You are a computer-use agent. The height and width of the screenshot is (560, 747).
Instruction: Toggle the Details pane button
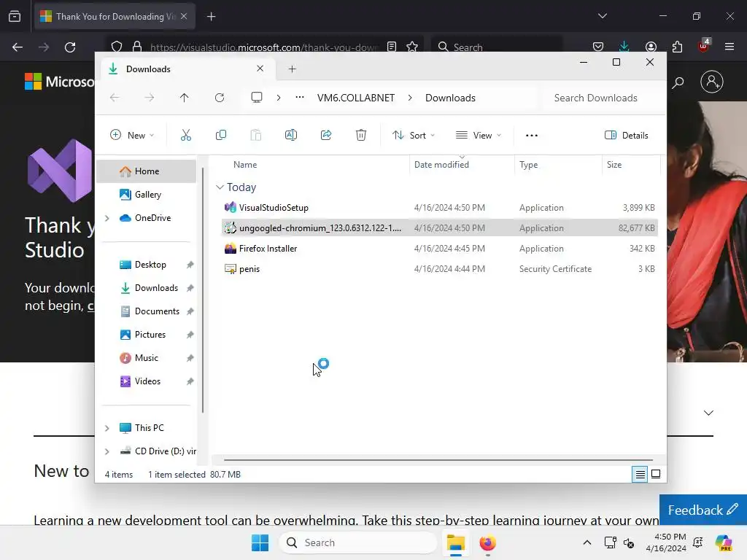[626, 135]
